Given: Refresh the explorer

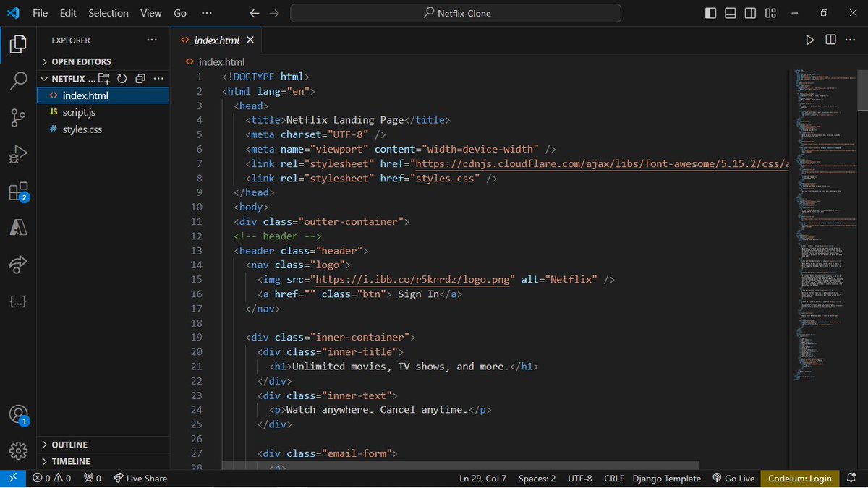Looking at the screenshot, I should click(122, 78).
